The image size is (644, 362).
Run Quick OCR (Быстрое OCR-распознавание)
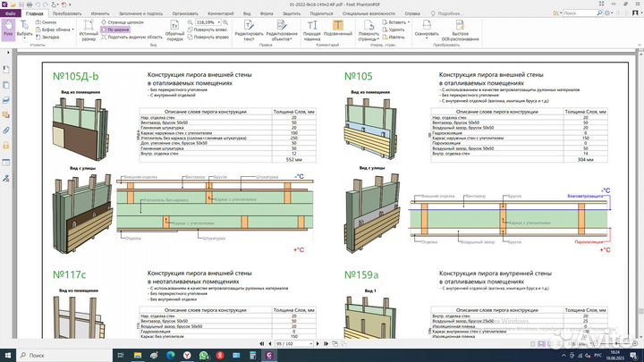pos(460,30)
